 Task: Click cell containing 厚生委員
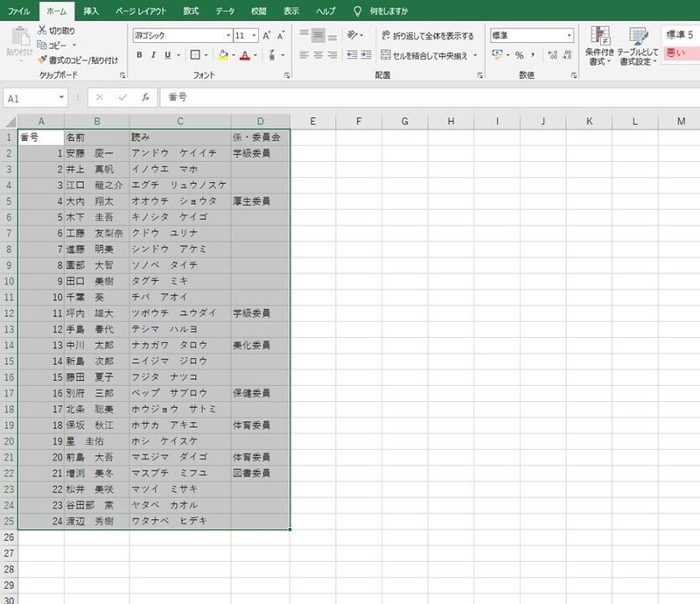pos(260,201)
